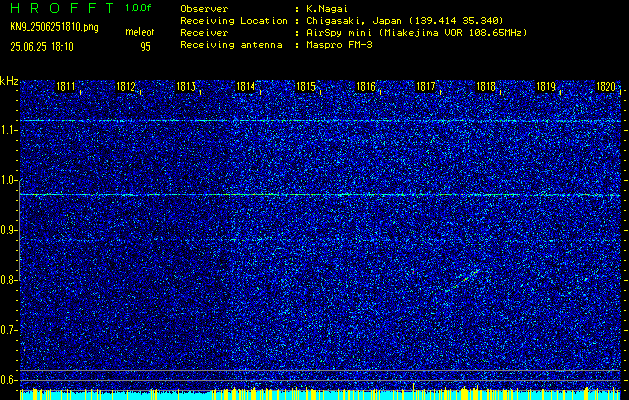Viewport: 629px width, 400px height.
Task: Click the 1815 time marker
Action: pyautogui.click(x=305, y=86)
